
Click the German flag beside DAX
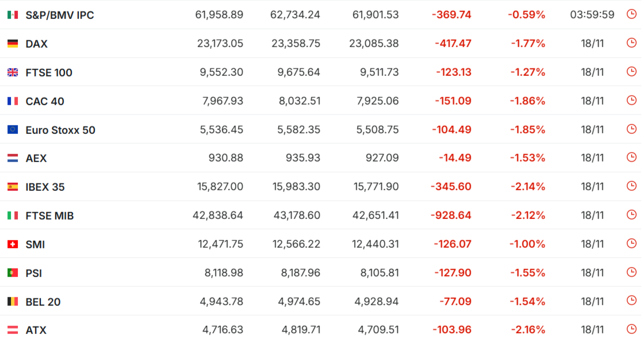[x=13, y=44]
